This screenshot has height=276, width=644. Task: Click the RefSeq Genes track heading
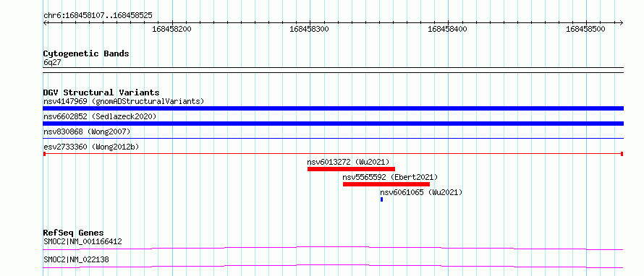tap(73, 233)
